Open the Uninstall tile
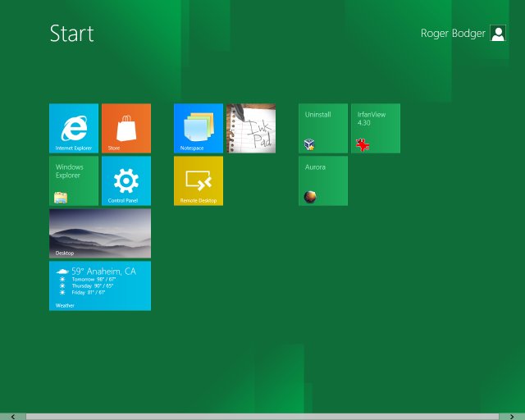The height and width of the screenshot is (420, 525). point(323,128)
